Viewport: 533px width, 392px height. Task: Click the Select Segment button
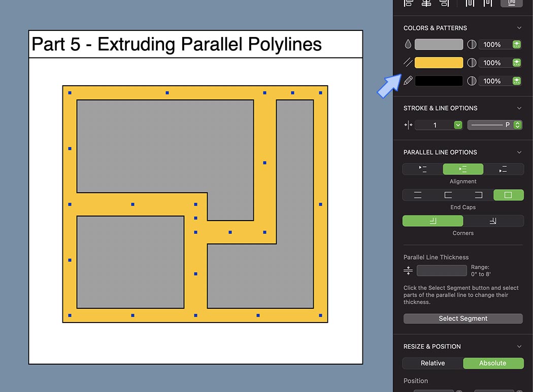click(462, 318)
